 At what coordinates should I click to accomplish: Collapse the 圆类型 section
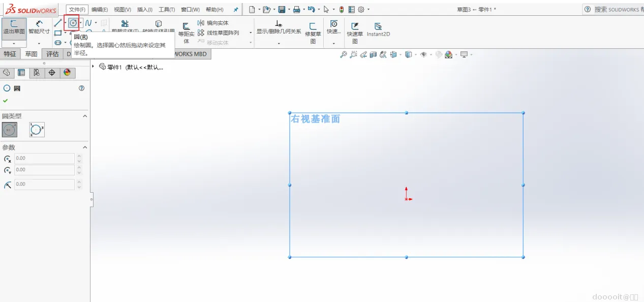pos(85,116)
